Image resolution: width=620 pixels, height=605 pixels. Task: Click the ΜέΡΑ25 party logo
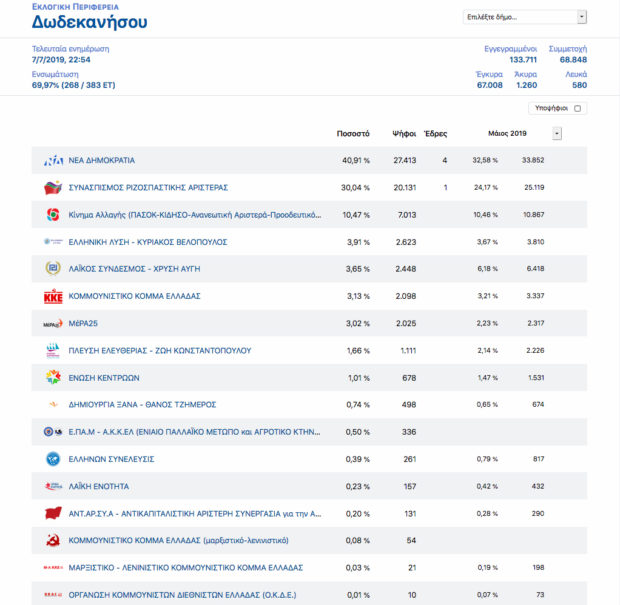[53, 323]
